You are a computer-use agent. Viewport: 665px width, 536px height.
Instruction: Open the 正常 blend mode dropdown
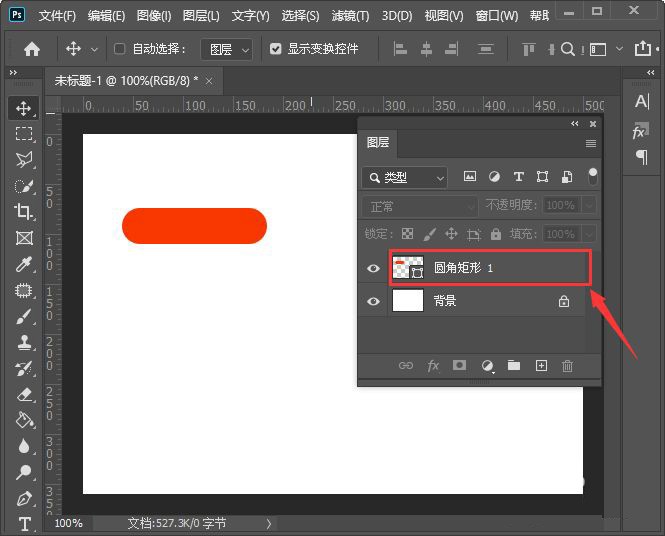tap(420, 207)
